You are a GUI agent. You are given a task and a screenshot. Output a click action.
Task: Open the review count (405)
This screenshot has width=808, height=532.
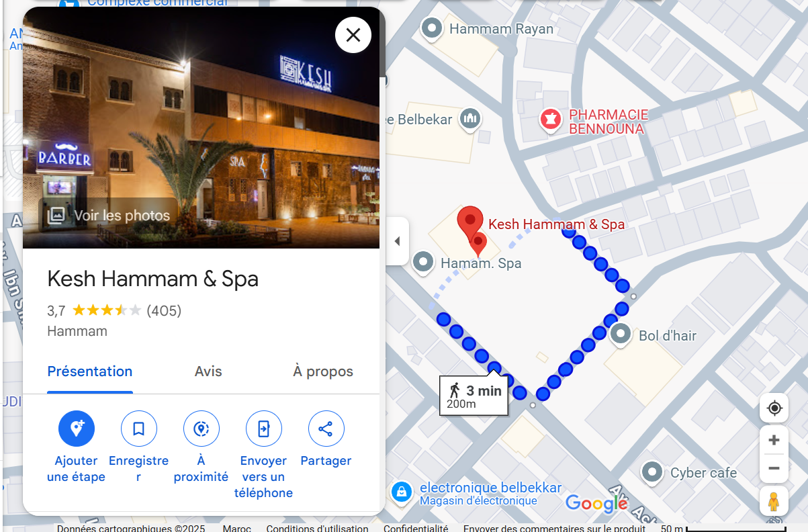point(164,310)
